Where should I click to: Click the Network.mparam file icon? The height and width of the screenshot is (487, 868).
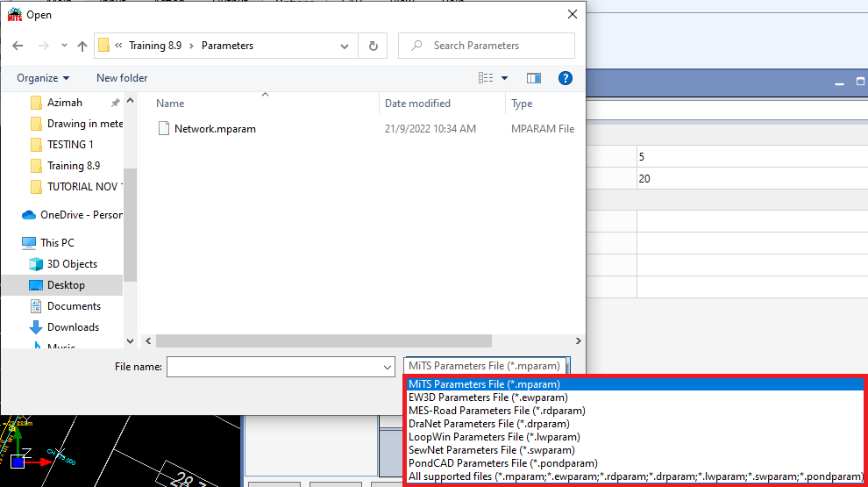tap(163, 128)
